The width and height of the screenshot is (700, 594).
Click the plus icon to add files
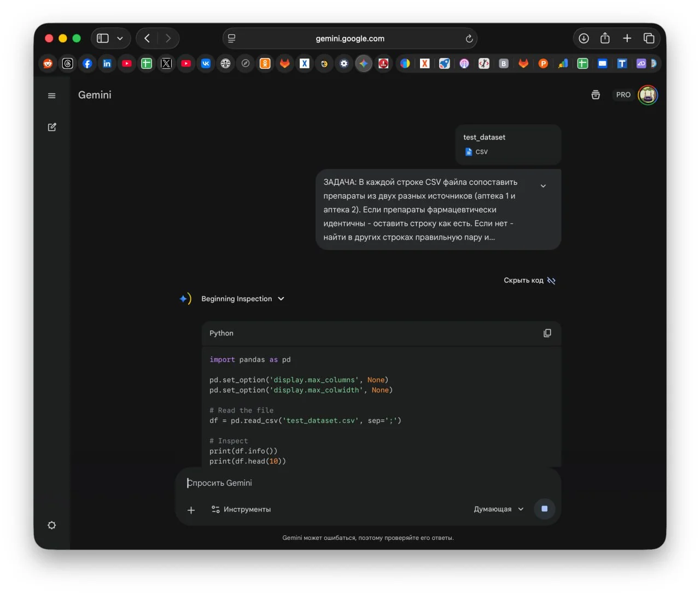click(191, 510)
